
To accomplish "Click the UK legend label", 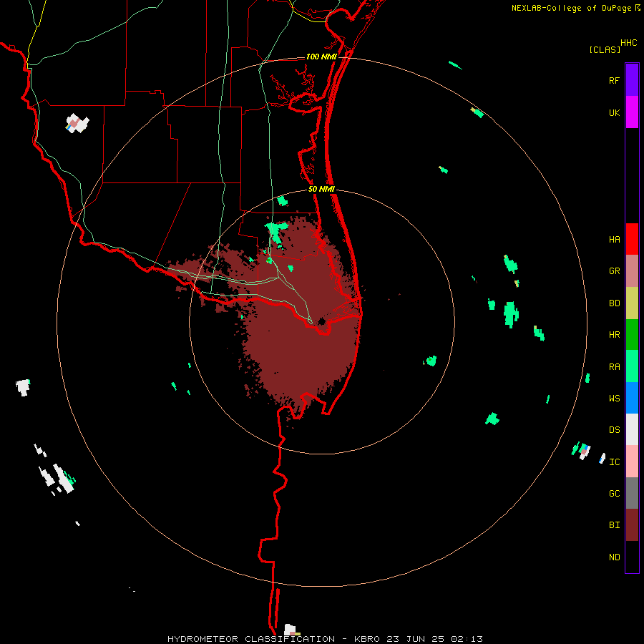I will (614, 112).
